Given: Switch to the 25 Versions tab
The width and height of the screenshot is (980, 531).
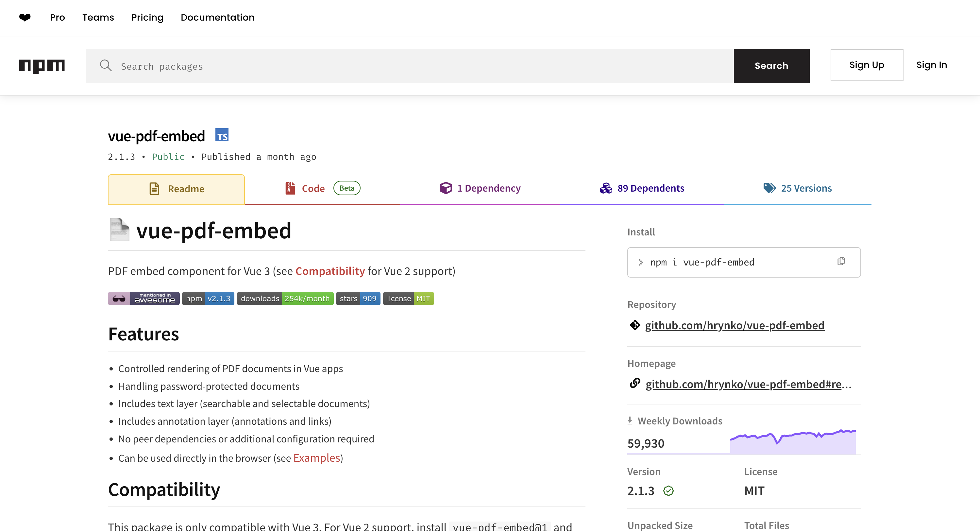Looking at the screenshot, I should 797,188.
